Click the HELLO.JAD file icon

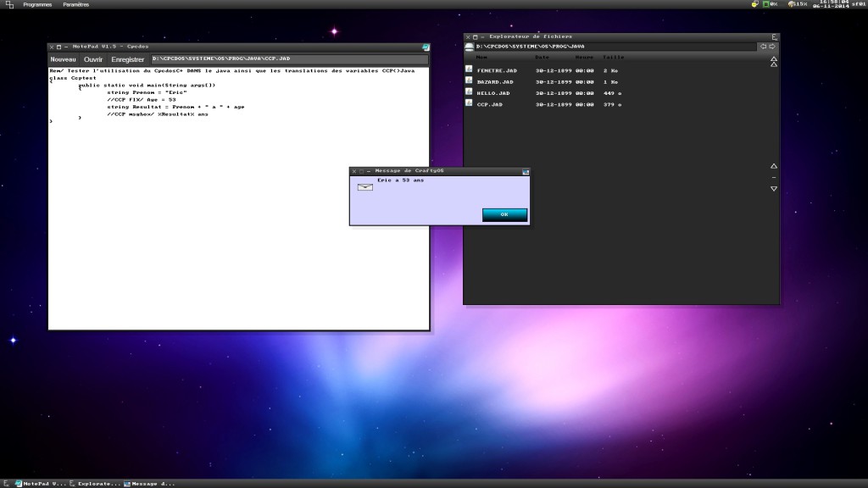[469, 92]
